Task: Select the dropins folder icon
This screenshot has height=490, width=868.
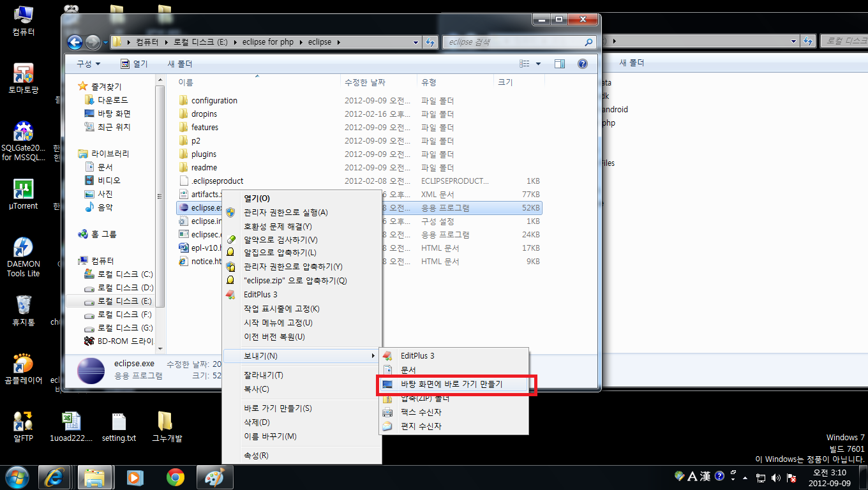Action: [x=184, y=114]
